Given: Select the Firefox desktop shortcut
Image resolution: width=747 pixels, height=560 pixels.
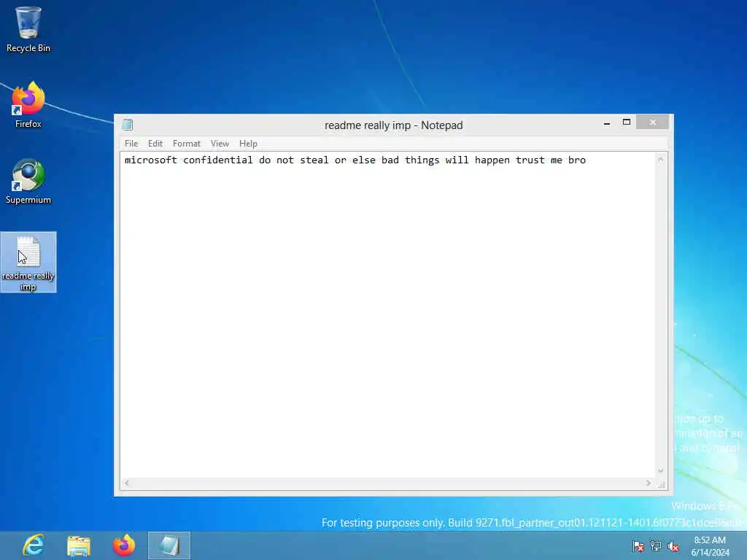Looking at the screenshot, I should pyautogui.click(x=28, y=105).
